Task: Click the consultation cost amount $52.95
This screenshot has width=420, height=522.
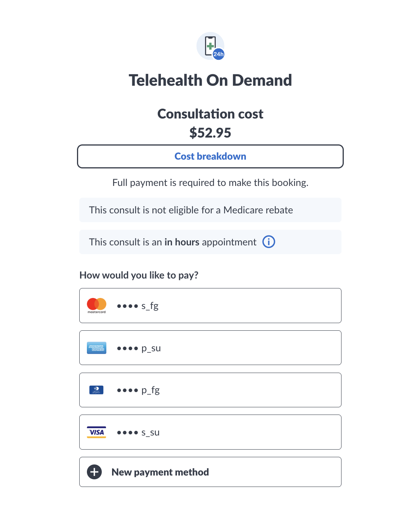Action: [210, 133]
